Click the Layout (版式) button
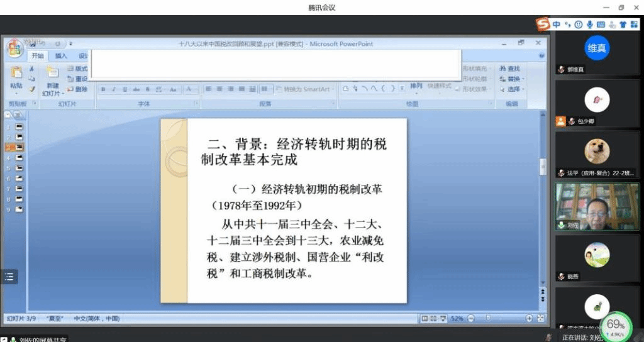644x342 pixels. point(77,69)
